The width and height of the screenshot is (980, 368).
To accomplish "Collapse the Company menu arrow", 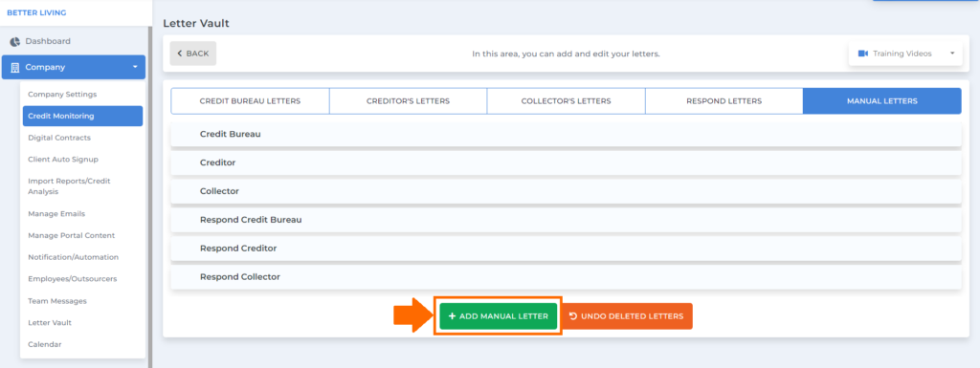I will tap(135, 67).
